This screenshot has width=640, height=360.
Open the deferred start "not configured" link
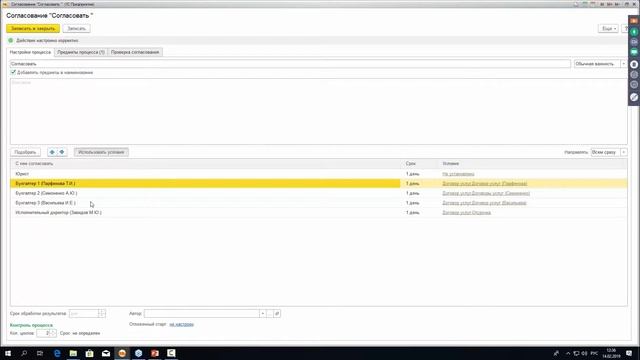click(182, 324)
